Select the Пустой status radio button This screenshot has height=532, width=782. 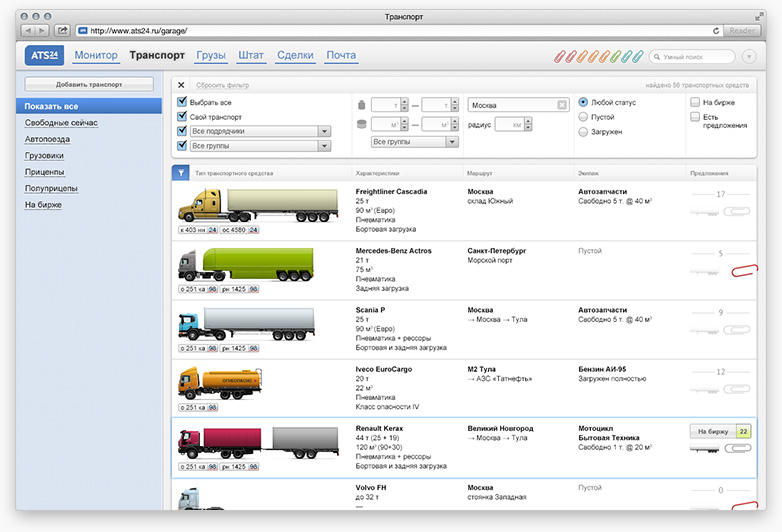583,117
